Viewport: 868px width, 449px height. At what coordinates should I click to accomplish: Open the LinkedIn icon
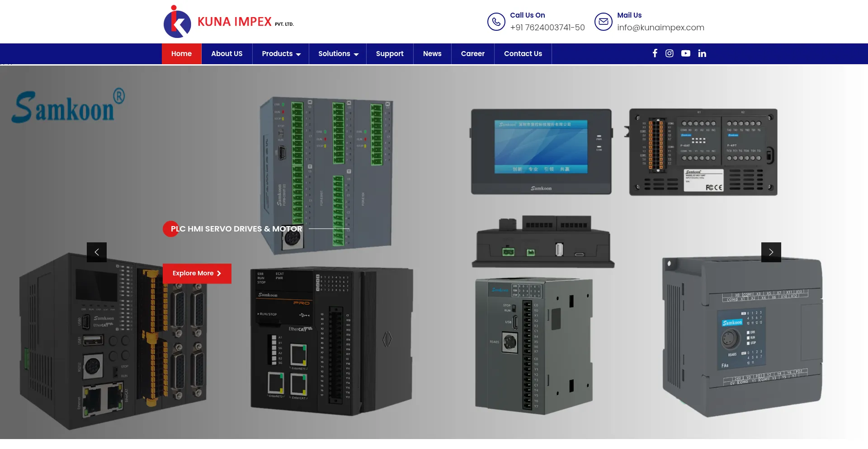coord(702,53)
